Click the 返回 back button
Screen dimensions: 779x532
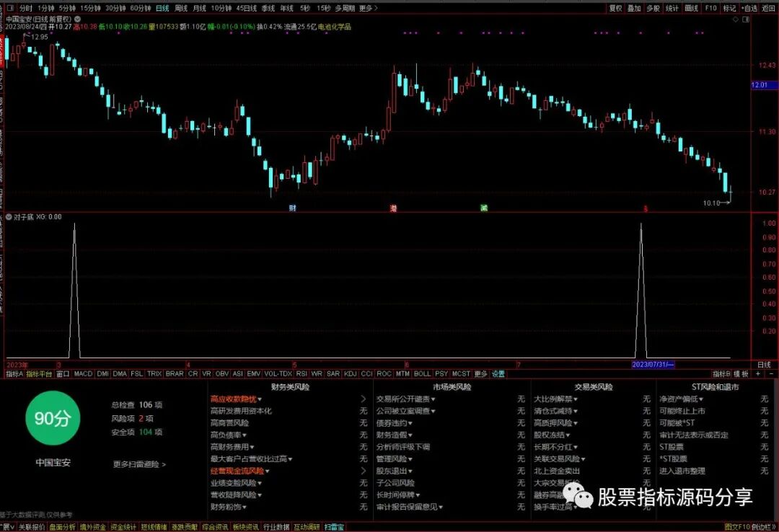[x=768, y=8]
